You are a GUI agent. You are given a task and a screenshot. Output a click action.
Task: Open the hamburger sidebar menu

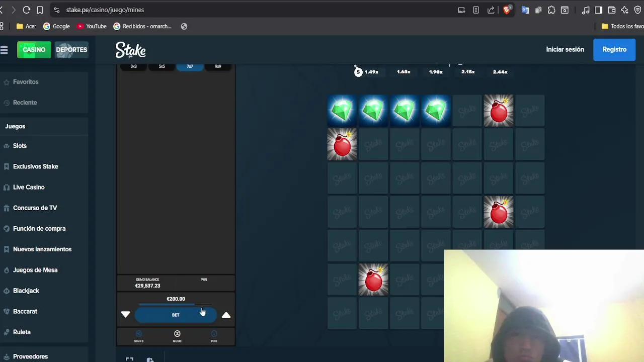[x=4, y=50]
